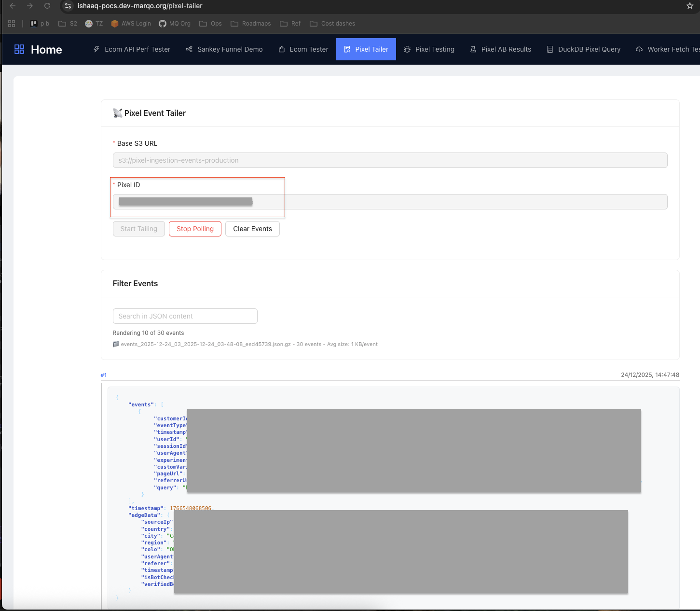Expand the Ops bookmark folder

click(210, 24)
